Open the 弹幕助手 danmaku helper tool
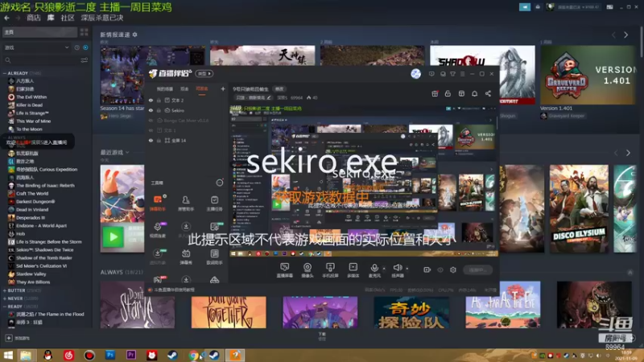 tap(158, 204)
